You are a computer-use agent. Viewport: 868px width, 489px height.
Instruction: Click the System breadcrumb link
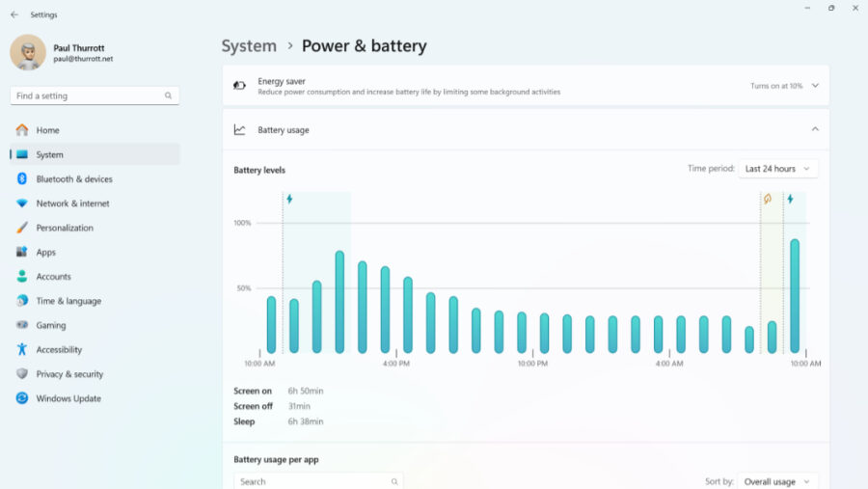(249, 46)
